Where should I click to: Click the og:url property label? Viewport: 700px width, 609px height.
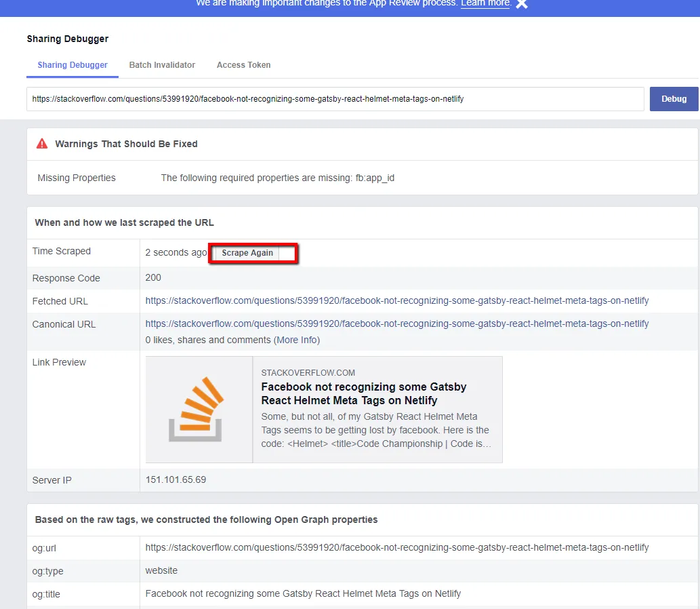point(44,548)
